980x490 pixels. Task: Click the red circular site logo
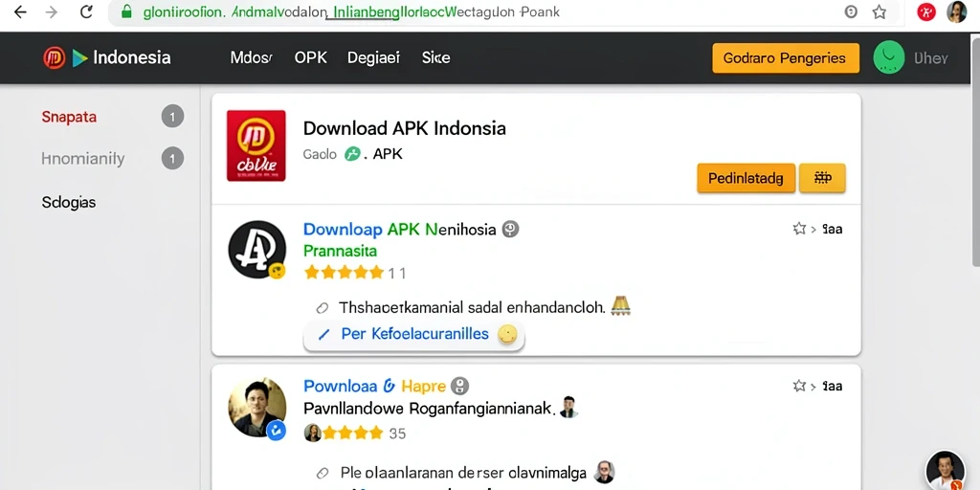(x=55, y=58)
